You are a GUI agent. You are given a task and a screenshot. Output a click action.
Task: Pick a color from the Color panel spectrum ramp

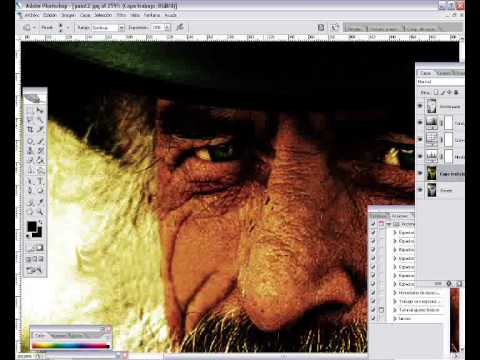click(71, 345)
